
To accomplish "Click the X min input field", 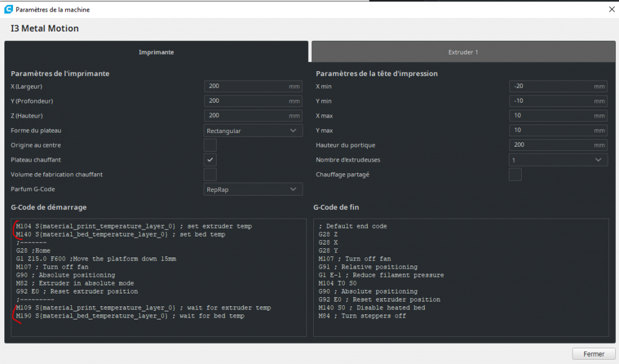I will click(558, 86).
